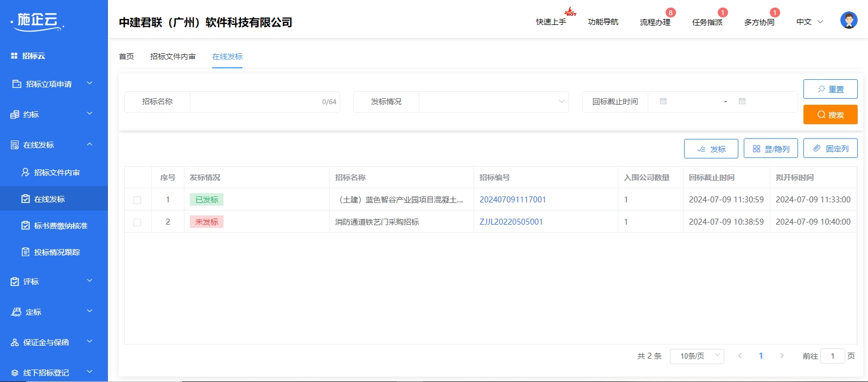Screen dimensions: 868x382
Task: Click the 招标名称 text input field
Action: click(255, 102)
